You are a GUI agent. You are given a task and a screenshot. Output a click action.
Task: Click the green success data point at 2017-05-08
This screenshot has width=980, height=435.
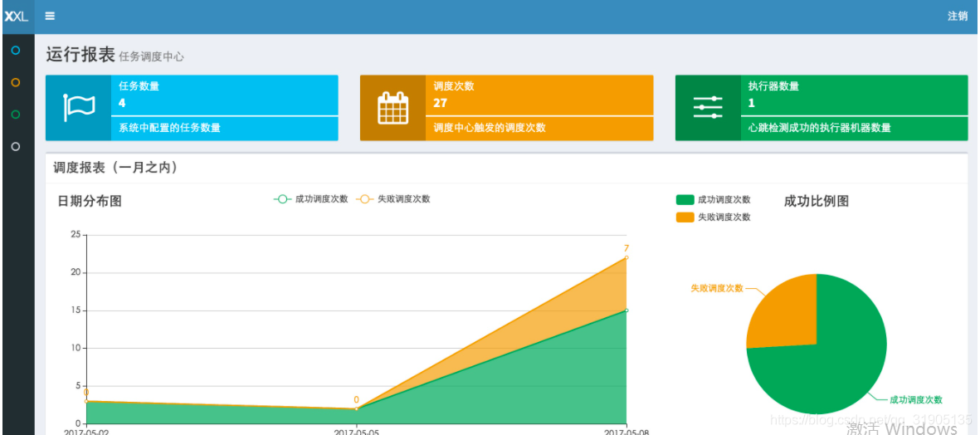tap(627, 310)
